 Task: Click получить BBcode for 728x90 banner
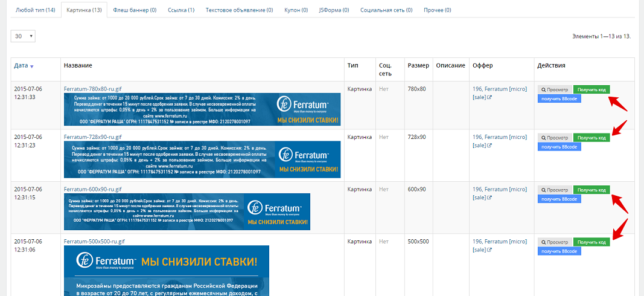point(560,147)
